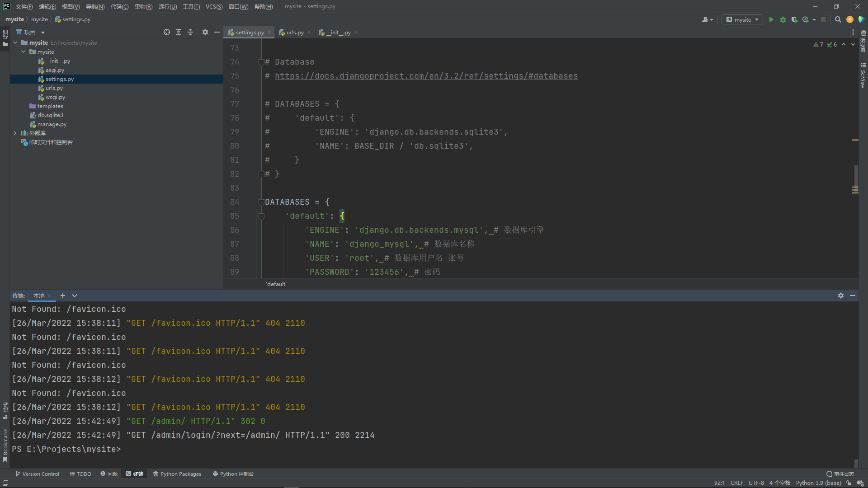Open editor tabs more options menu
868x488 pixels.
pyautogui.click(x=853, y=32)
